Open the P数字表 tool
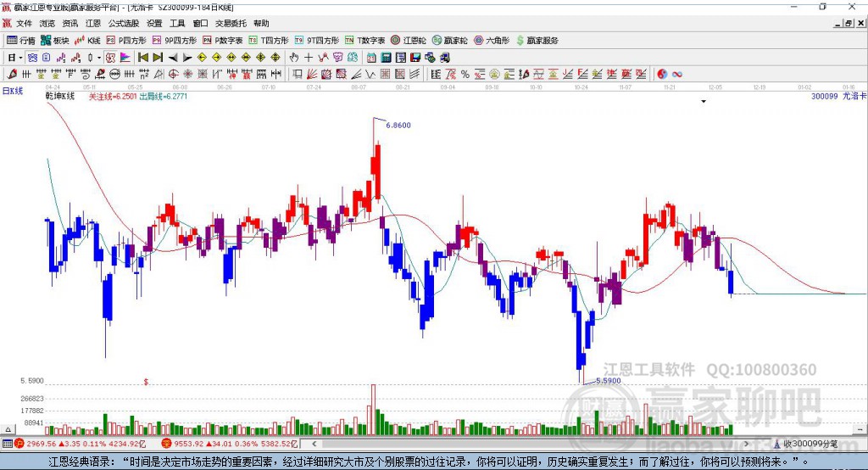Screen dimensions: 868x470 click(x=223, y=41)
